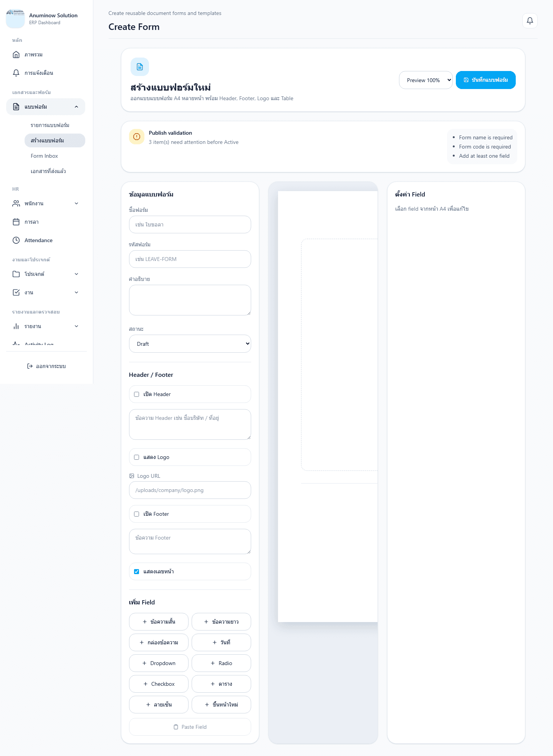553x756 pixels.
Task: Expand the งาน submenu chevron
Action: tap(76, 292)
